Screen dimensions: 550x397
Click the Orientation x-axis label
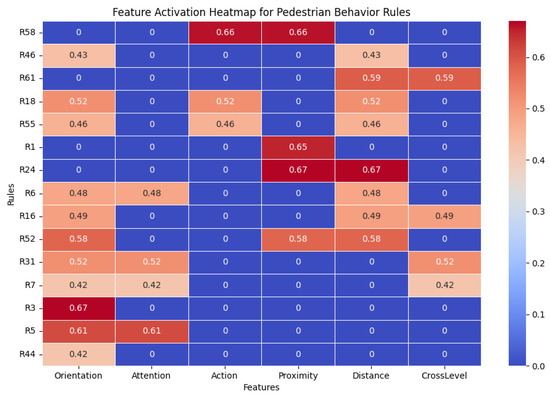(78, 376)
